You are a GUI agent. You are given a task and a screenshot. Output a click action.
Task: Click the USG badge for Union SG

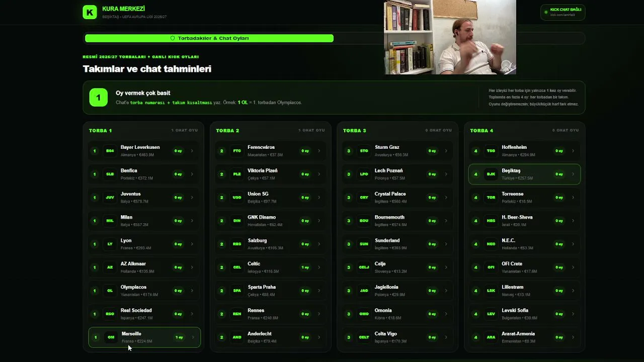click(x=237, y=198)
